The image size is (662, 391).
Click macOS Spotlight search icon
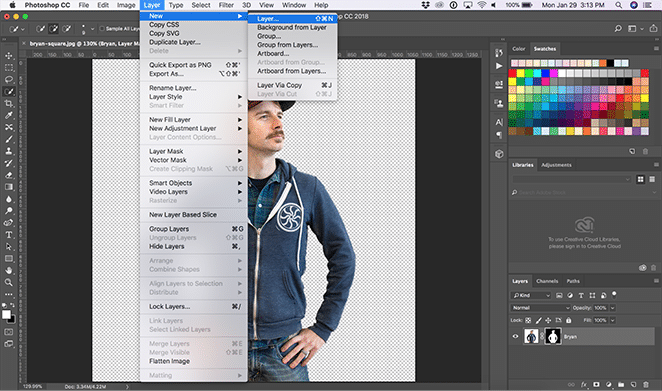[x=618, y=5]
